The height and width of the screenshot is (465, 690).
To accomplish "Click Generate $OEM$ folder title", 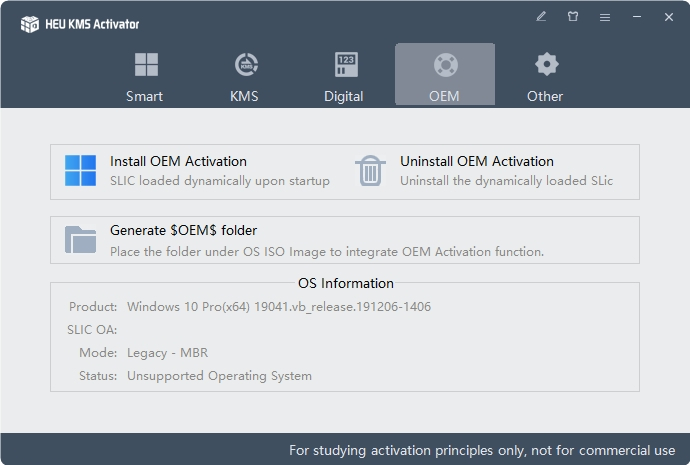I will (184, 231).
